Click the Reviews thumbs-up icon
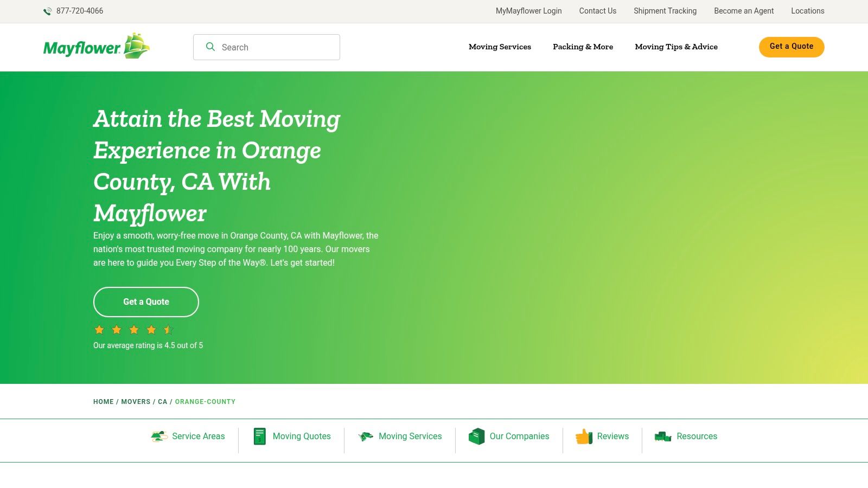 point(584,436)
